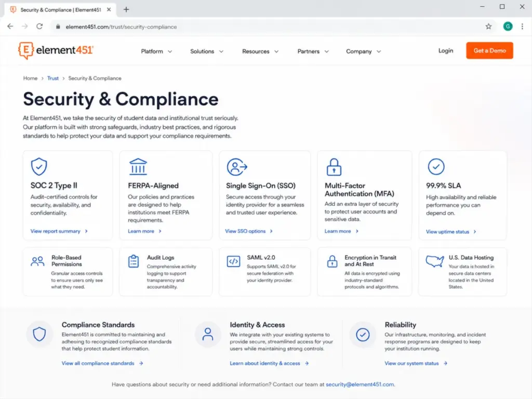Bookmark this page with the star icon
The image size is (532, 399).
(x=488, y=26)
